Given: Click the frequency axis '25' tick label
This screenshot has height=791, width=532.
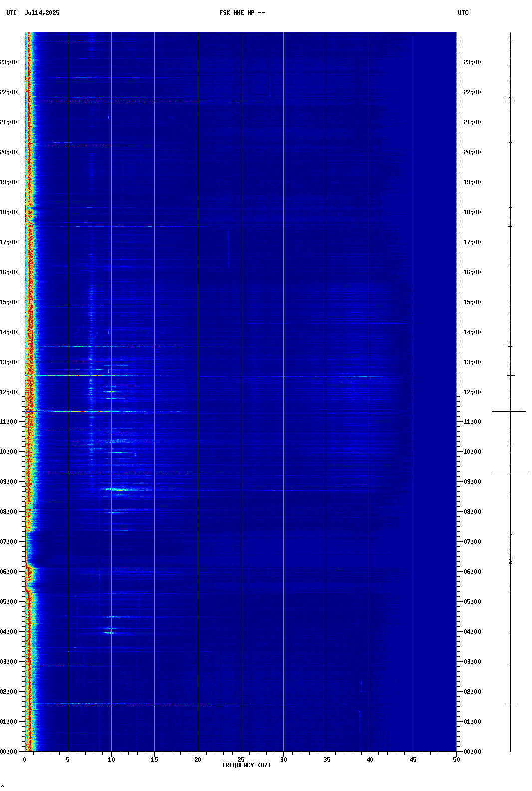Looking at the screenshot, I should pyautogui.click(x=241, y=760).
